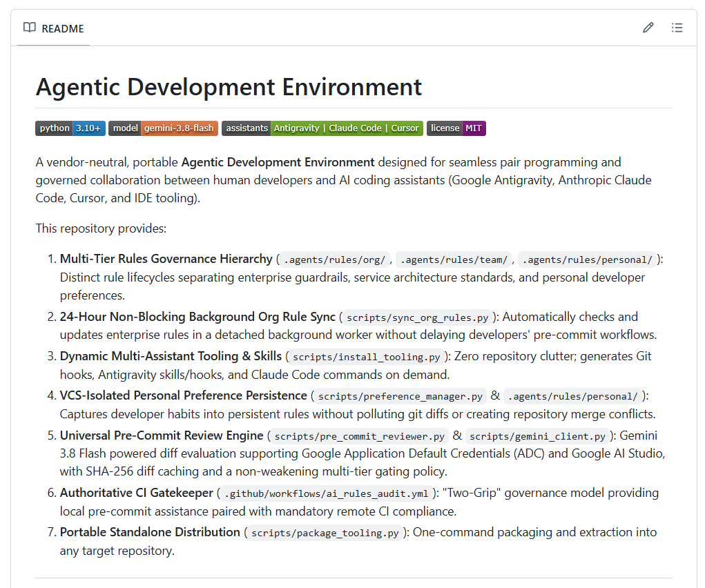Image resolution: width=705 pixels, height=588 pixels.
Task: Click 'Portable Standalone Distribution' bold text
Action: pos(150,532)
